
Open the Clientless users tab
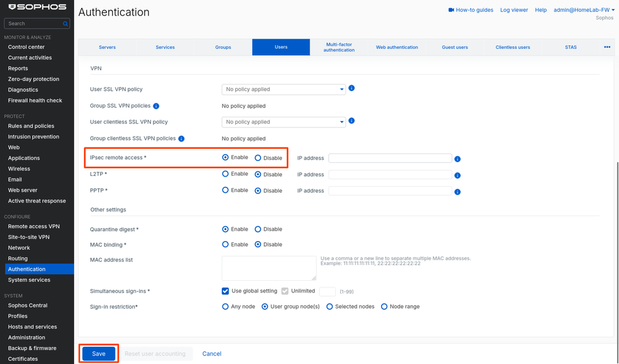pyautogui.click(x=513, y=47)
